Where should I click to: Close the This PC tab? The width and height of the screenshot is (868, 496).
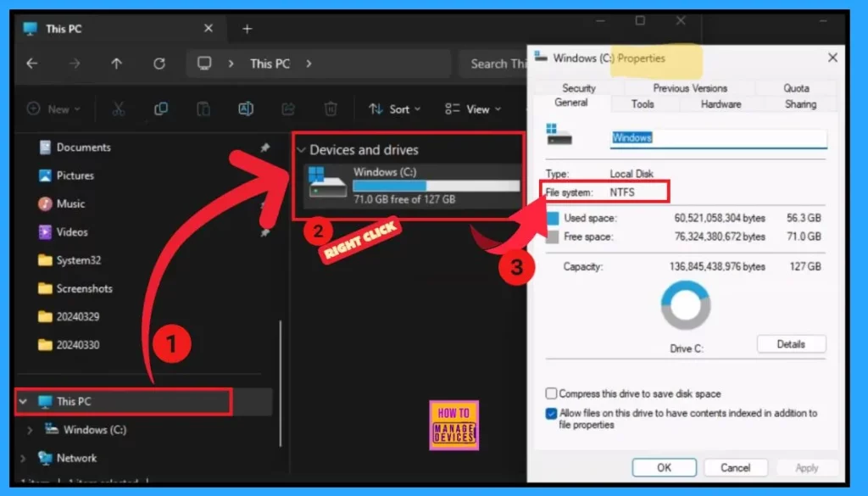pyautogui.click(x=209, y=28)
